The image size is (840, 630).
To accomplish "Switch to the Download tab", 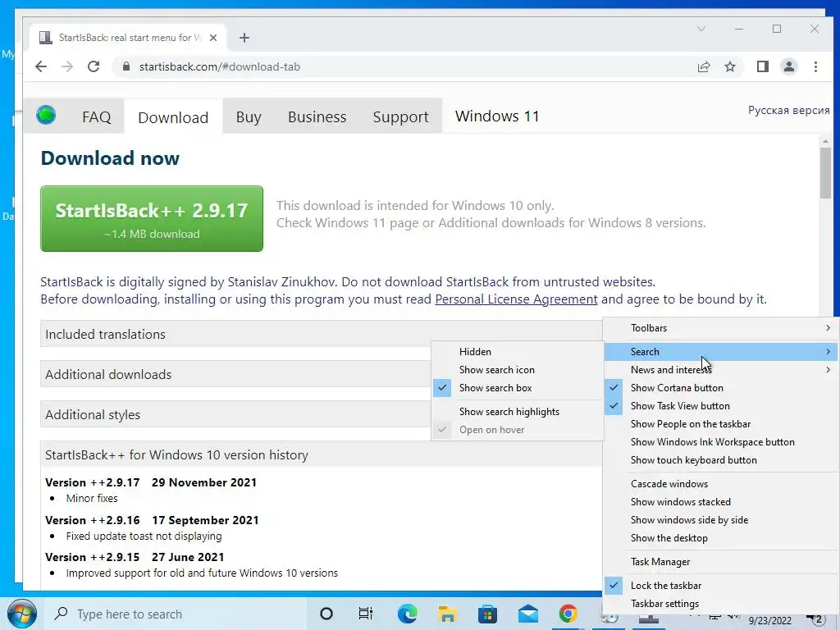I will [173, 116].
